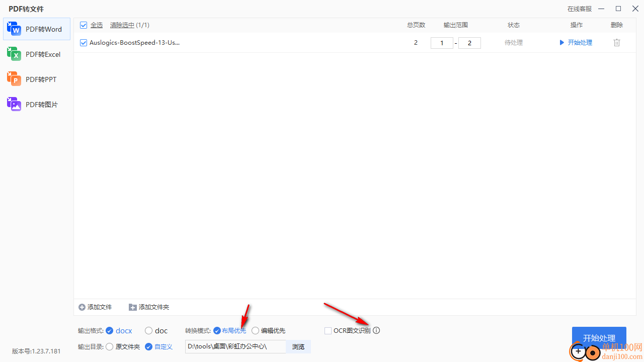Delete the Auslogics file with trash icon
644x362 pixels.
(x=617, y=43)
